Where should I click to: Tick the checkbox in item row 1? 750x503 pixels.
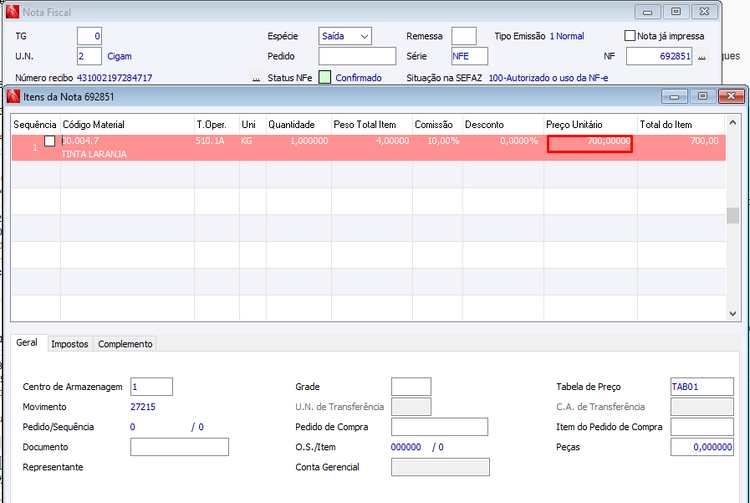(x=50, y=141)
